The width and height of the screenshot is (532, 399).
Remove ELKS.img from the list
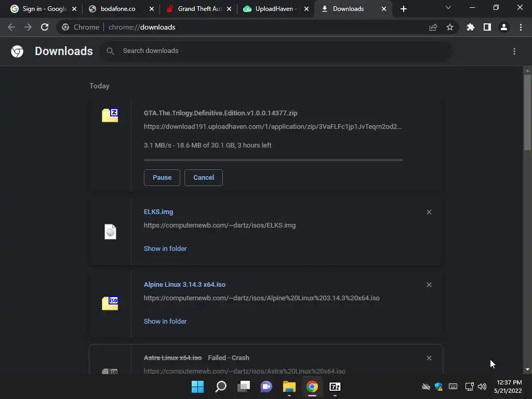click(x=429, y=212)
